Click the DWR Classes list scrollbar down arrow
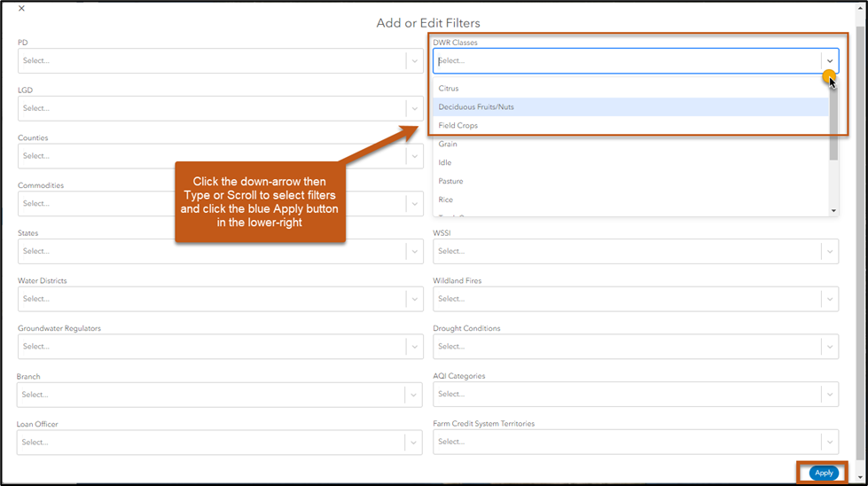The height and width of the screenshot is (486, 868). [x=833, y=210]
